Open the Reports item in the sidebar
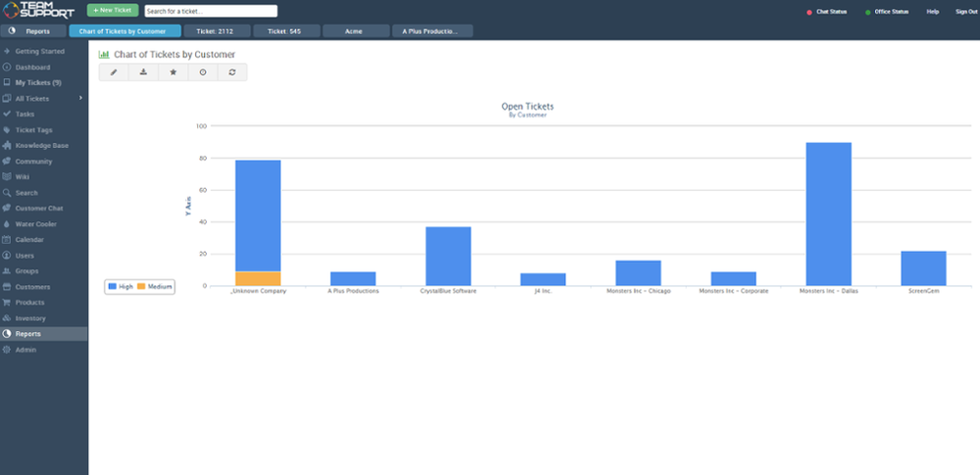The image size is (980, 475). coord(44,334)
